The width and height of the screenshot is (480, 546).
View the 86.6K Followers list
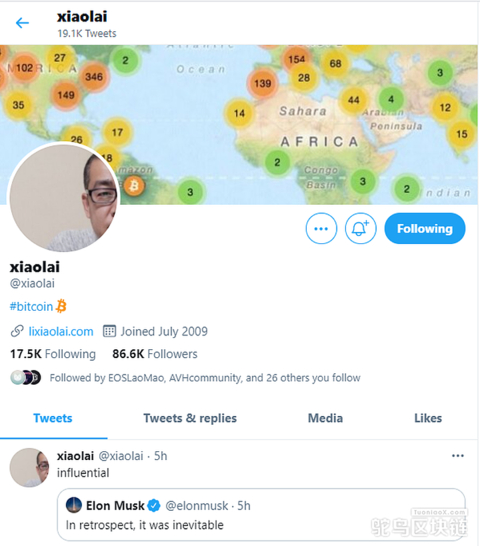click(x=155, y=354)
